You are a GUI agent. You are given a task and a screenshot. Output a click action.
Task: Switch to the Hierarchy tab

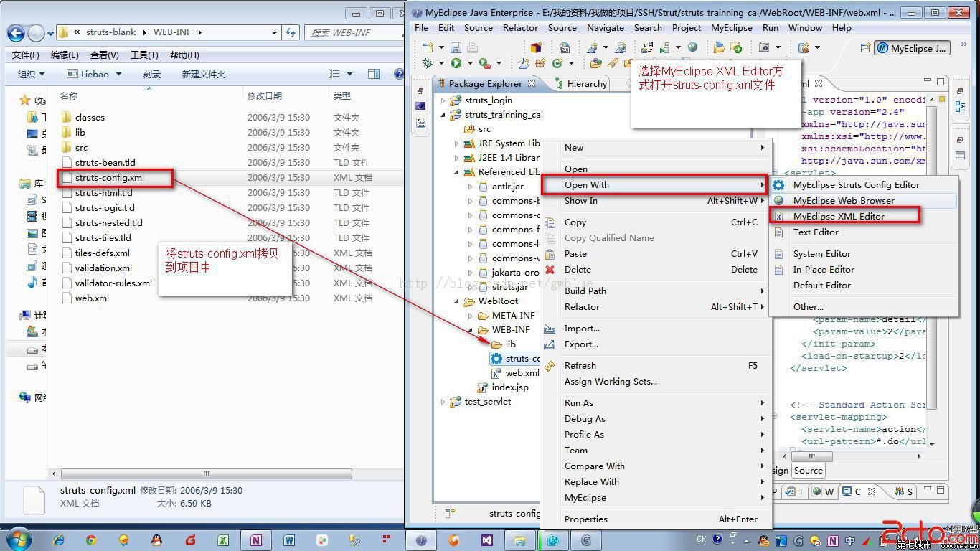click(580, 83)
